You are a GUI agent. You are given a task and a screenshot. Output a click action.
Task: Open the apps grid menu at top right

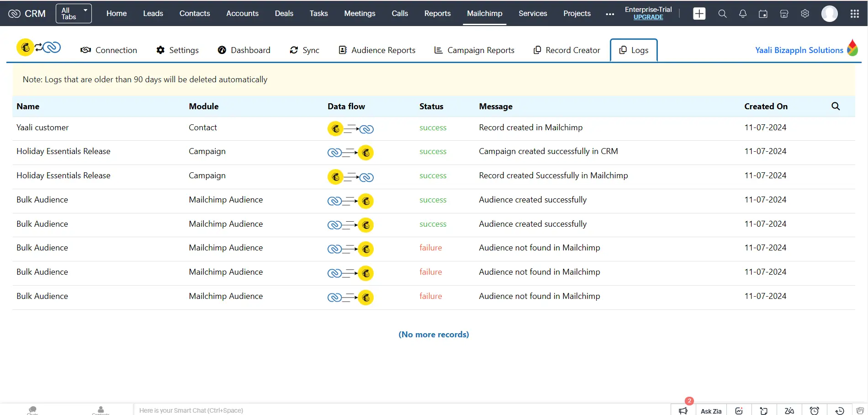point(855,14)
